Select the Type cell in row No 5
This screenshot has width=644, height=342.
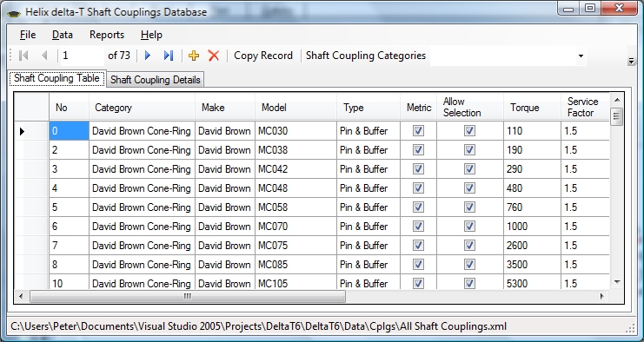(x=368, y=207)
